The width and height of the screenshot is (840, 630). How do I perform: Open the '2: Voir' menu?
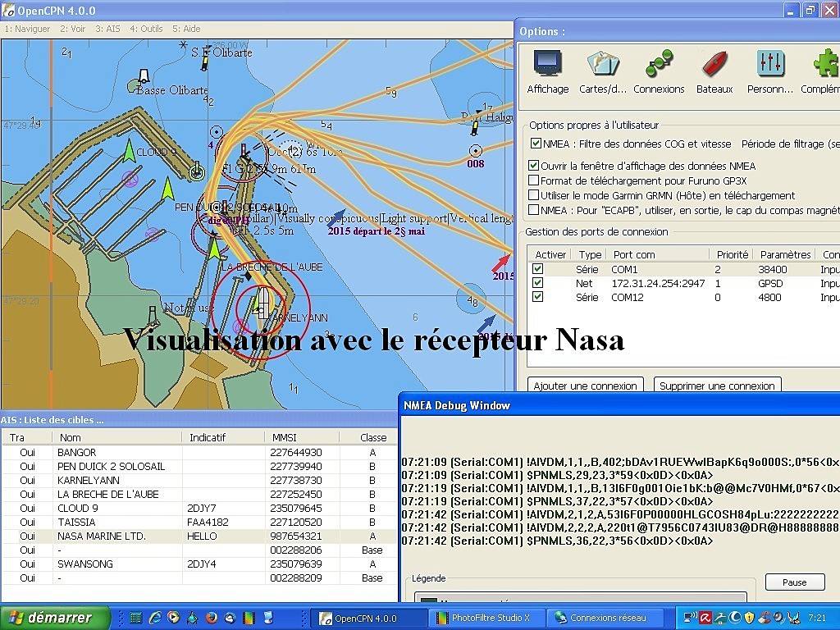click(73, 29)
